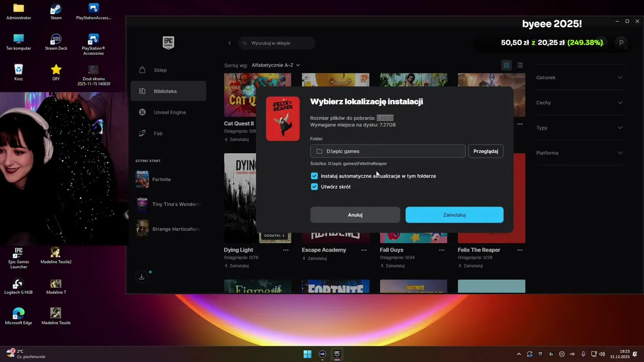The width and height of the screenshot is (644, 362).
Task: Expand the Platforma filter
Action: coord(580,153)
